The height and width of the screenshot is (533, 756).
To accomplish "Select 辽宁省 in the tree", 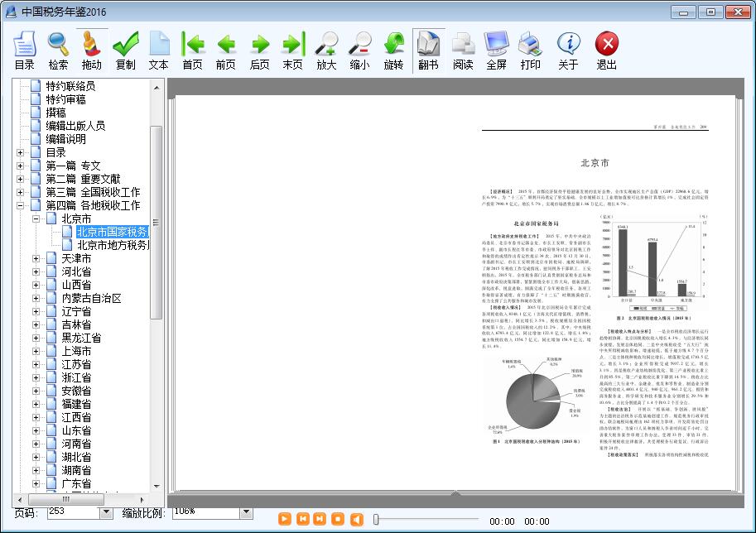I will 76,311.
